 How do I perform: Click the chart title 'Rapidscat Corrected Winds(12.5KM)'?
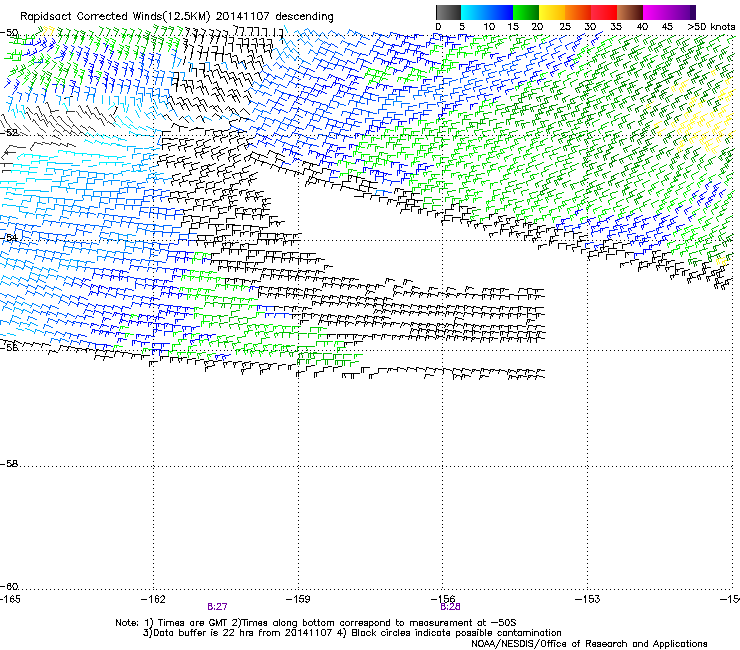(115, 17)
